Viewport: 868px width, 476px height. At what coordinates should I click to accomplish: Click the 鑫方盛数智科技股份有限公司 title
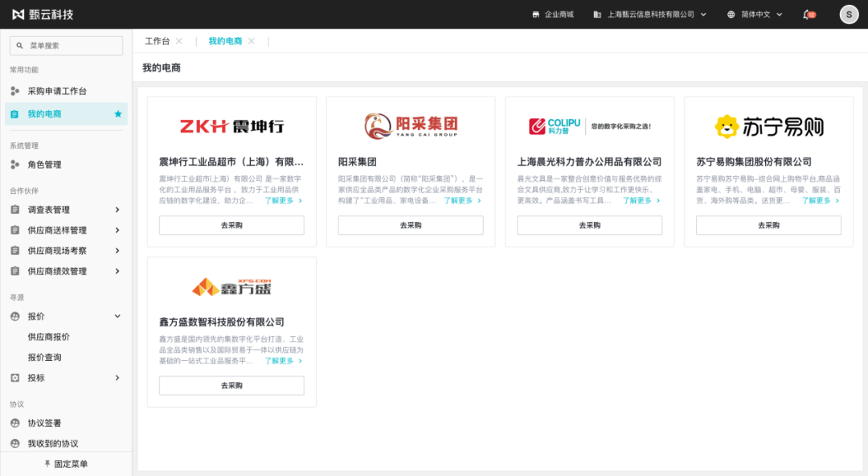[x=222, y=322]
